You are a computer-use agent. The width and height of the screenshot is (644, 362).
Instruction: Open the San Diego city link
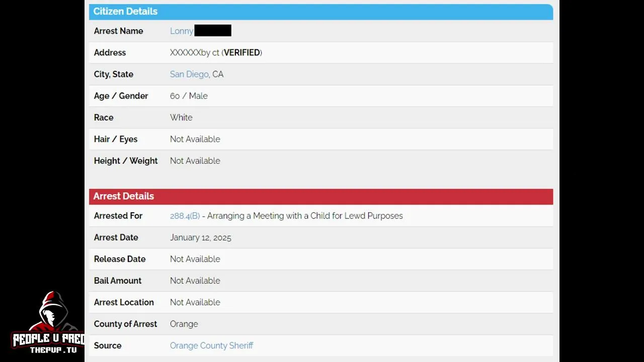(189, 74)
